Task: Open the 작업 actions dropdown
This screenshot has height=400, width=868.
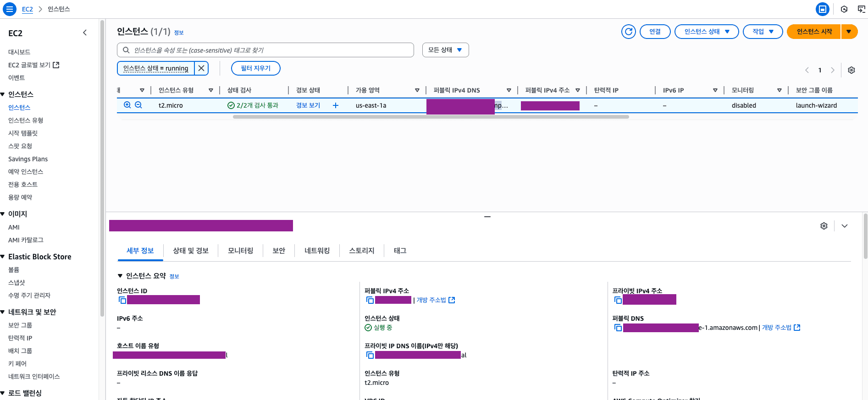Action: click(763, 32)
